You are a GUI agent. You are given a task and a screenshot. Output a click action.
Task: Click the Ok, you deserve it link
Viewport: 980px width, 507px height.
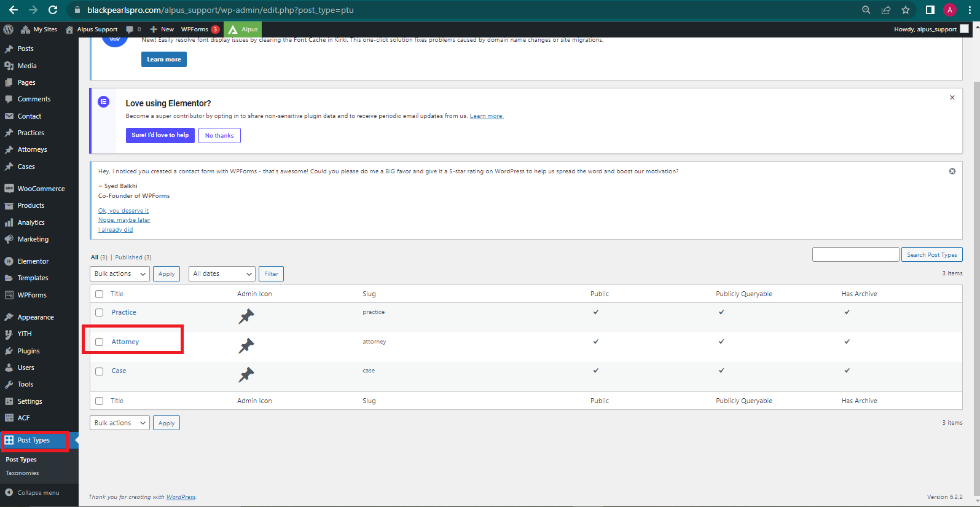[123, 210]
